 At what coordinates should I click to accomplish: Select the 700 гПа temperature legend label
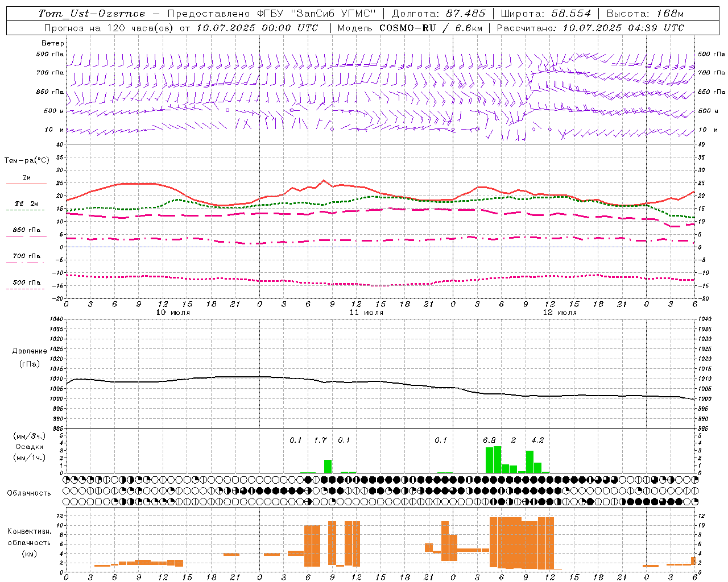(27, 256)
